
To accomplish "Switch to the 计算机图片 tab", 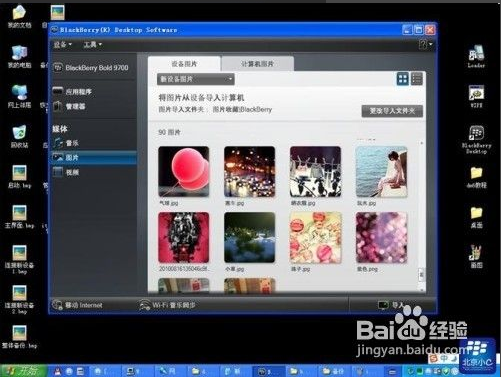I will [257, 64].
